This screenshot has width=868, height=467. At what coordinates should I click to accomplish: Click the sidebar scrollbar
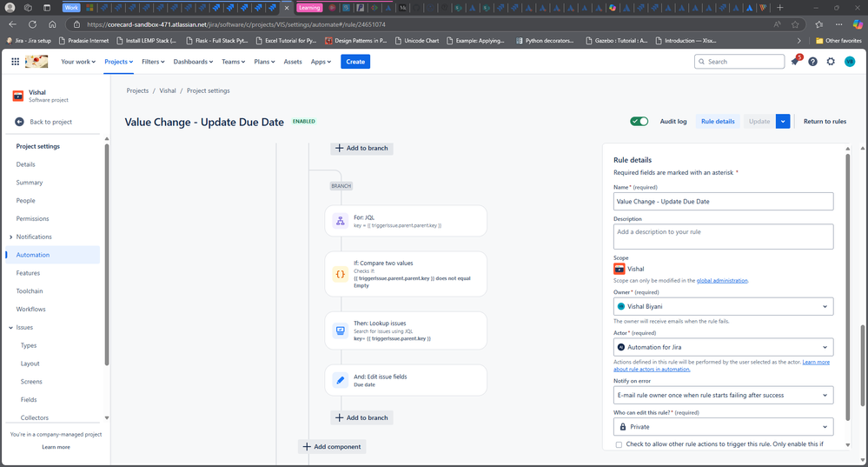click(x=107, y=255)
